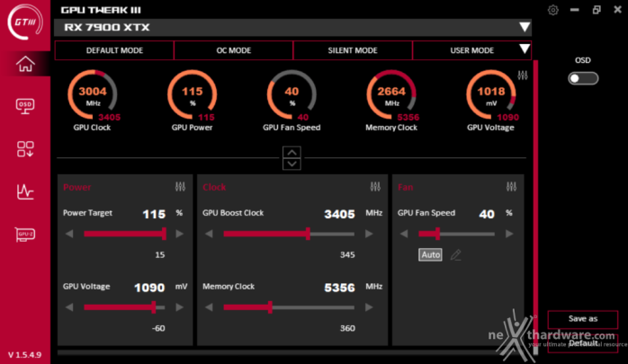The height and width of the screenshot is (364, 628).
Task: Open the utilities download sidebar icon
Action: (25, 149)
